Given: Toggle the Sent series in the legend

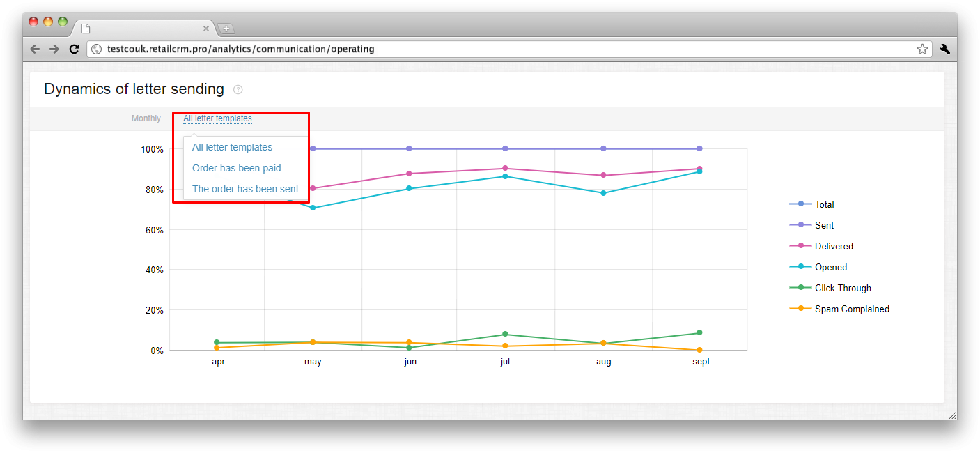Looking at the screenshot, I should [811, 225].
